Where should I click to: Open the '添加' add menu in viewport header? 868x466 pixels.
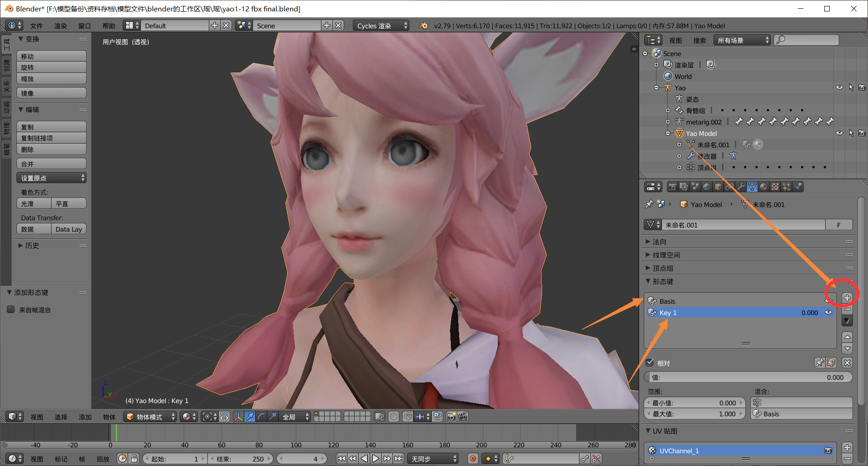tap(85, 417)
